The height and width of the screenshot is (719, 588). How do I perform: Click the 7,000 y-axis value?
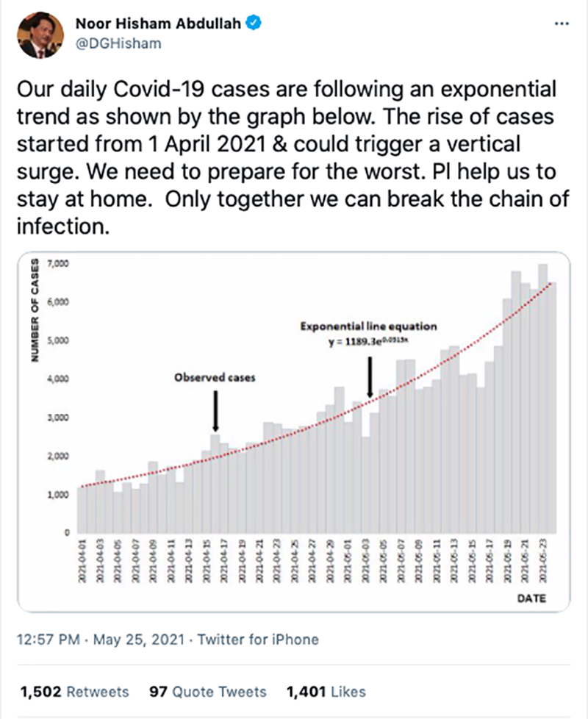pyautogui.click(x=57, y=263)
